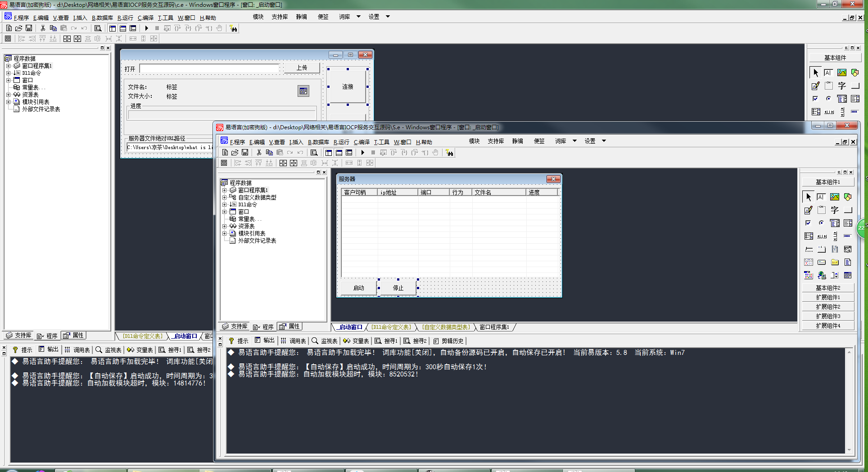The height and width of the screenshot is (472, 868).
Task: Select the color picker grid component in 基本组件1
Action: tap(809, 275)
